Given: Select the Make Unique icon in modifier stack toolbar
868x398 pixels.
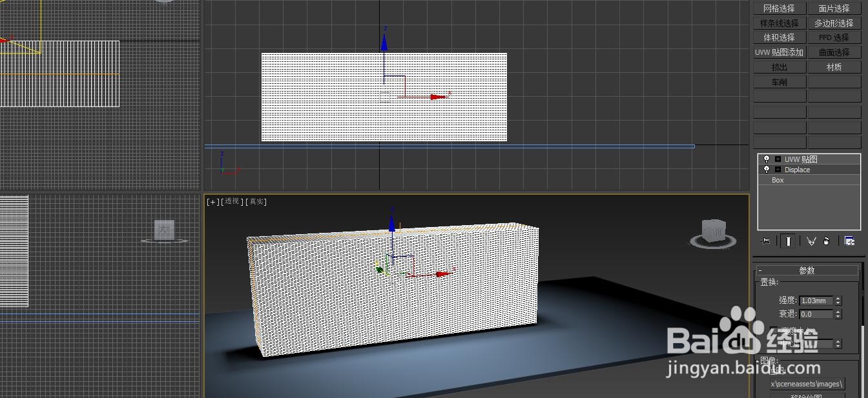Looking at the screenshot, I should [x=811, y=241].
